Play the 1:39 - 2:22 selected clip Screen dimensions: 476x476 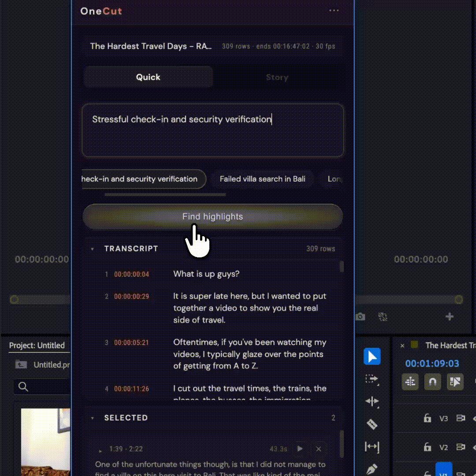coord(300,449)
